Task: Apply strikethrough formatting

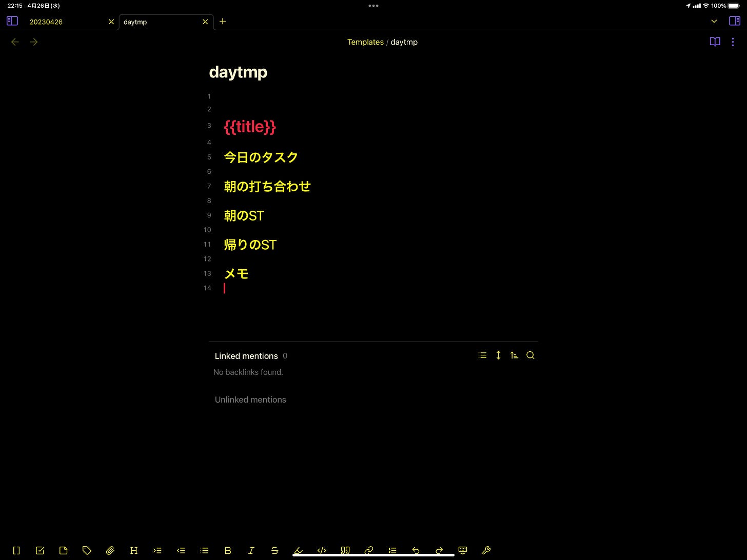Action: (x=275, y=550)
